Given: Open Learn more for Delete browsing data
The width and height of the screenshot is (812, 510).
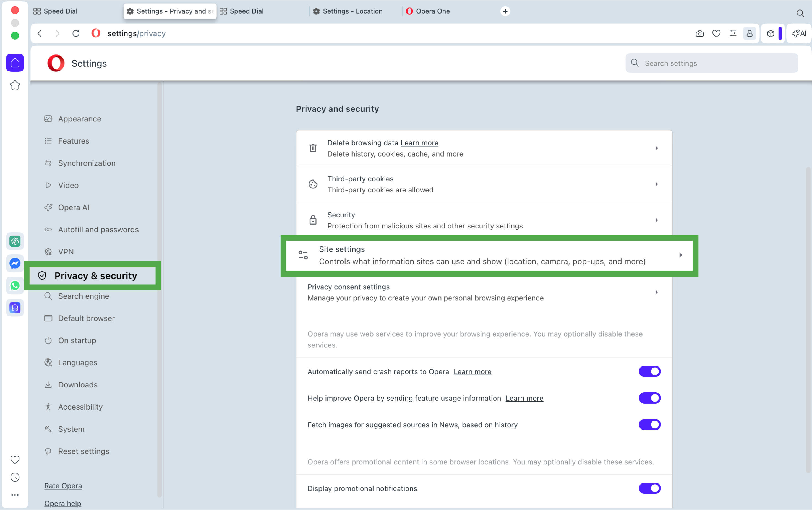Looking at the screenshot, I should [x=419, y=143].
